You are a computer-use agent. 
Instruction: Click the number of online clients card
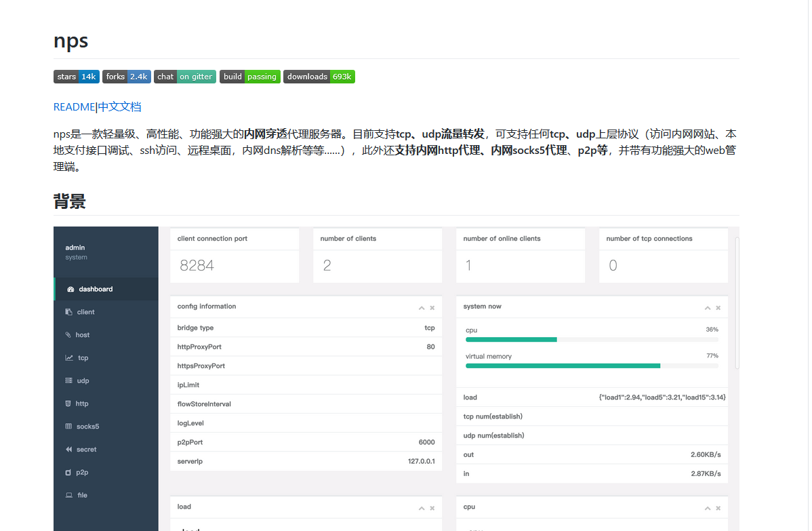(521, 256)
